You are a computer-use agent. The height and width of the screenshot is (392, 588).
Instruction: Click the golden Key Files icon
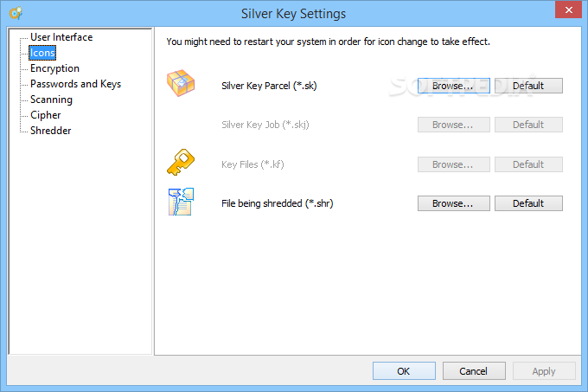181,163
